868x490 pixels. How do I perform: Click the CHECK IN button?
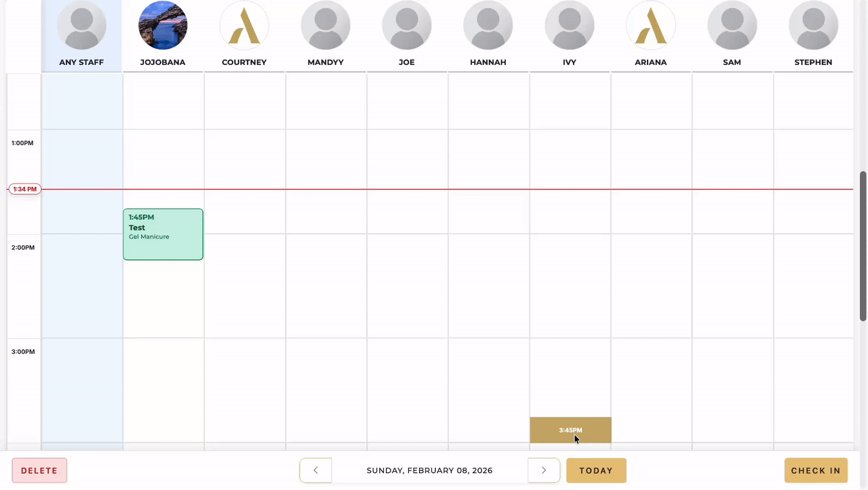(x=816, y=470)
